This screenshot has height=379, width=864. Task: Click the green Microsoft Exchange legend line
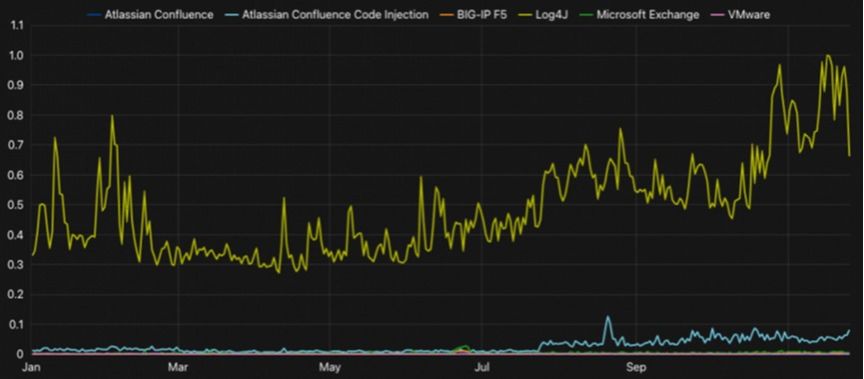pyautogui.click(x=586, y=15)
